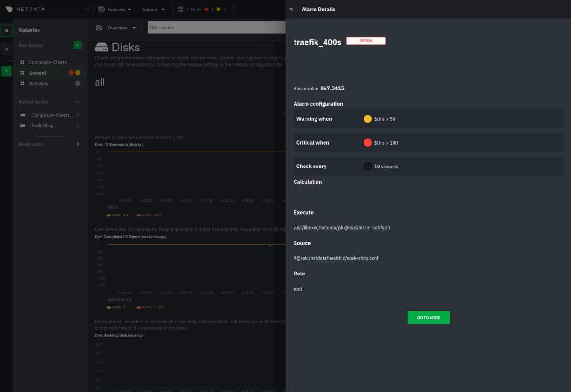This screenshot has height=392, width=571.
Task: Close the Alarm Details panel
Action: tap(291, 9)
